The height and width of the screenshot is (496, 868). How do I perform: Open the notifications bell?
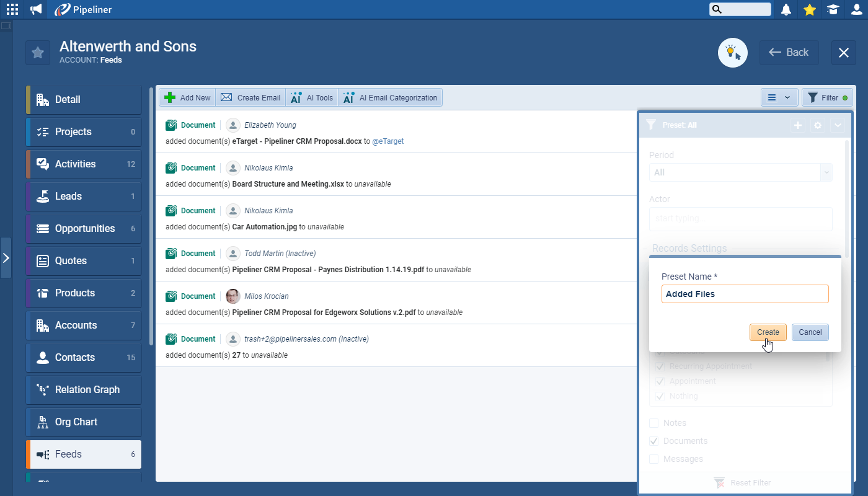point(786,9)
